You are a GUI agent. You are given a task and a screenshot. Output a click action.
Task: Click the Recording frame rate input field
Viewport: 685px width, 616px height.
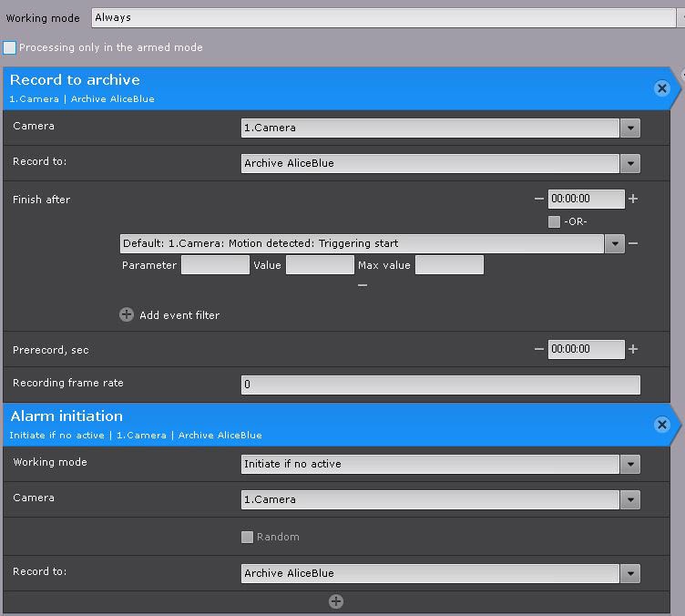440,385
